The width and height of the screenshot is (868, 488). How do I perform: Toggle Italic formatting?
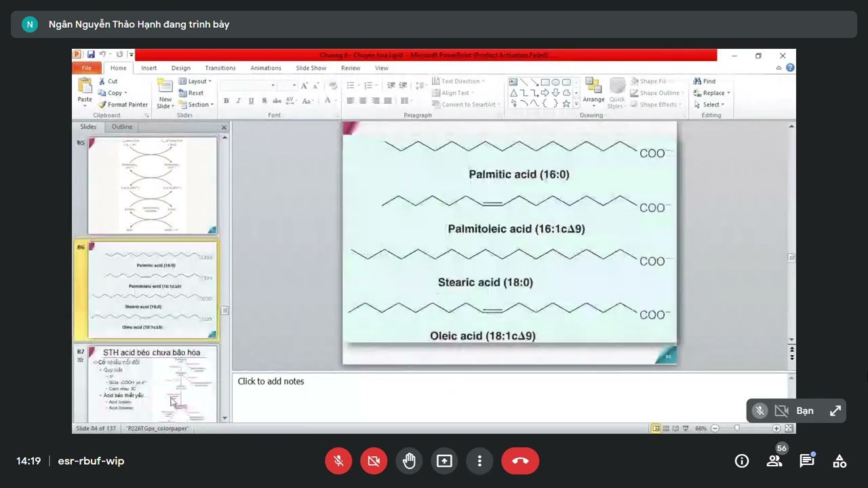(x=238, y=101)
